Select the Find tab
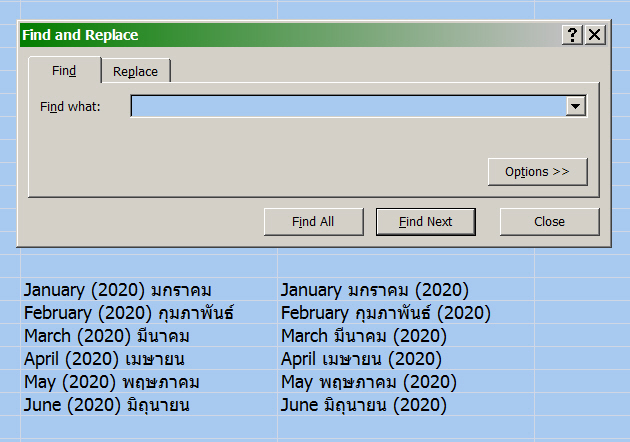Image resolution: width=630 pixels, height=442 pixels. pyautogui.click(x=64, y=71)
